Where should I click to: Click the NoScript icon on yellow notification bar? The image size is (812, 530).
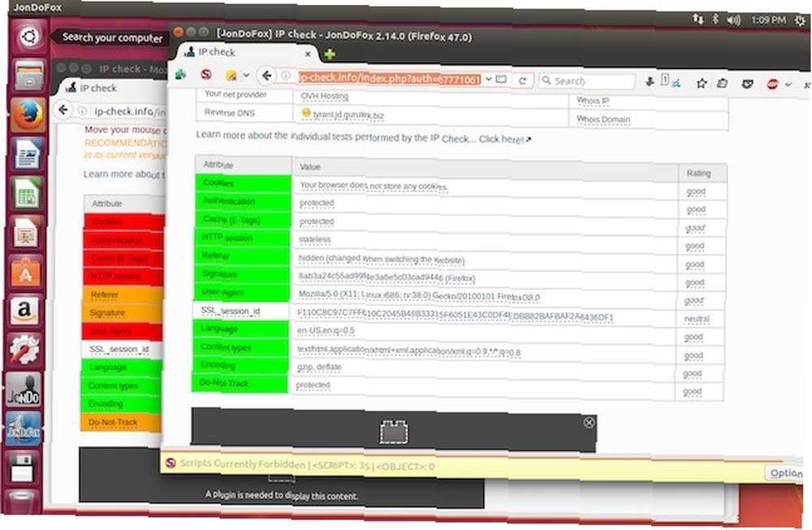tap(171, 463)
